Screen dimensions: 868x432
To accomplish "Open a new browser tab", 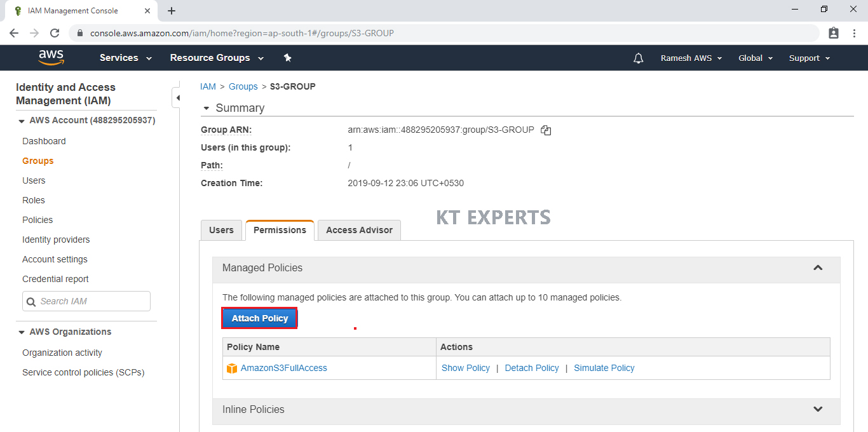I will [172, 11].
